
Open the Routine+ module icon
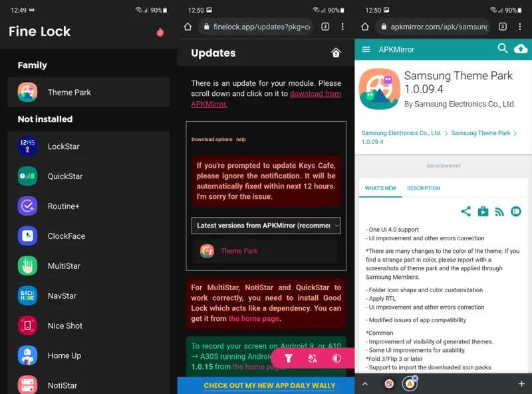pos(27,206)
